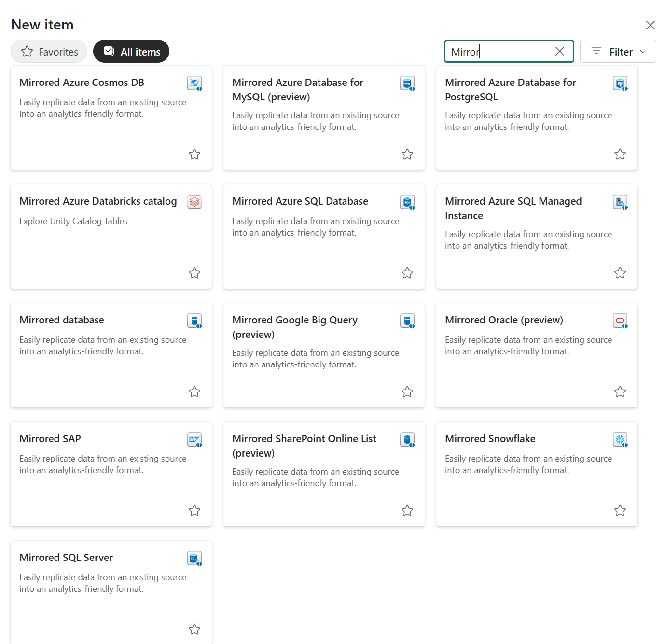Click the Mirrored SharePoint Online List icon
665x644 pixels.
click(x=407, y=440)
